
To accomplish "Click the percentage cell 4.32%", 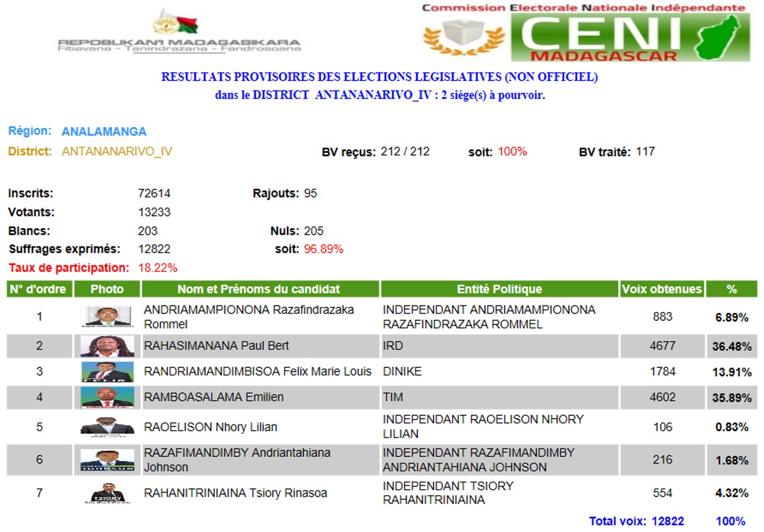I will 732,493.
